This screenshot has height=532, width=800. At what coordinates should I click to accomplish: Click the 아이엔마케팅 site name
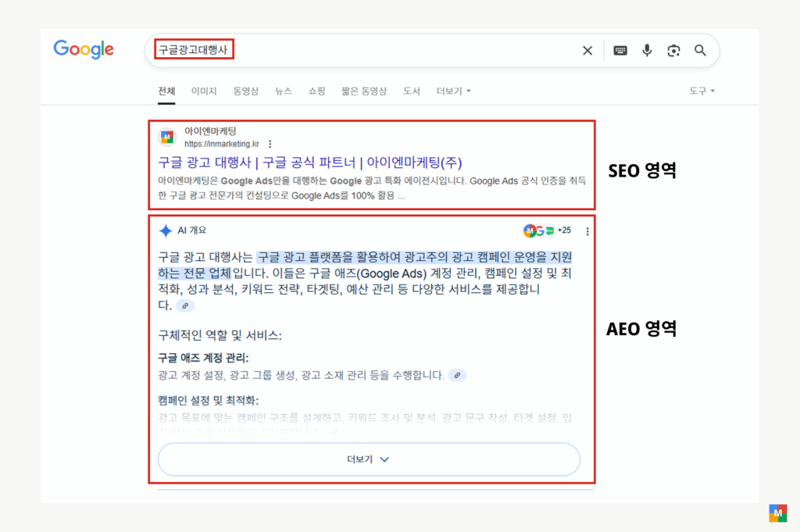coord(210,131)
